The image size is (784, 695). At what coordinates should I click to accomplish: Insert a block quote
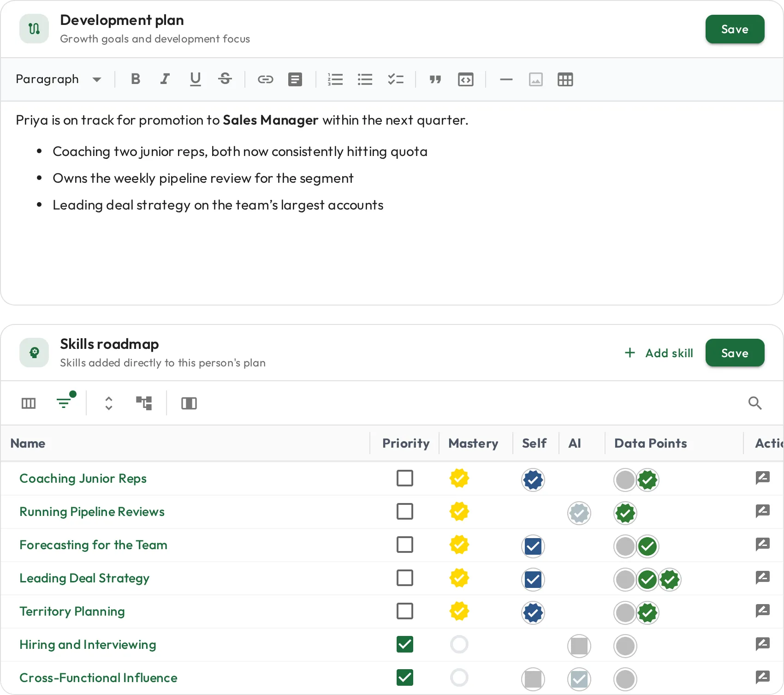click(435, 79)
